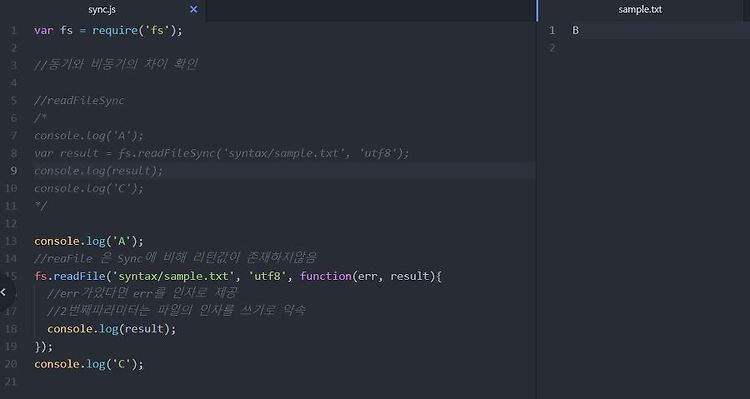Click line number 1 in the sample.txt gutter
The image size is (750, 399).
coord(552,31)
